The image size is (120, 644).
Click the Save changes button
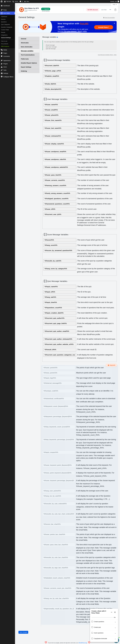coord(23,632)
